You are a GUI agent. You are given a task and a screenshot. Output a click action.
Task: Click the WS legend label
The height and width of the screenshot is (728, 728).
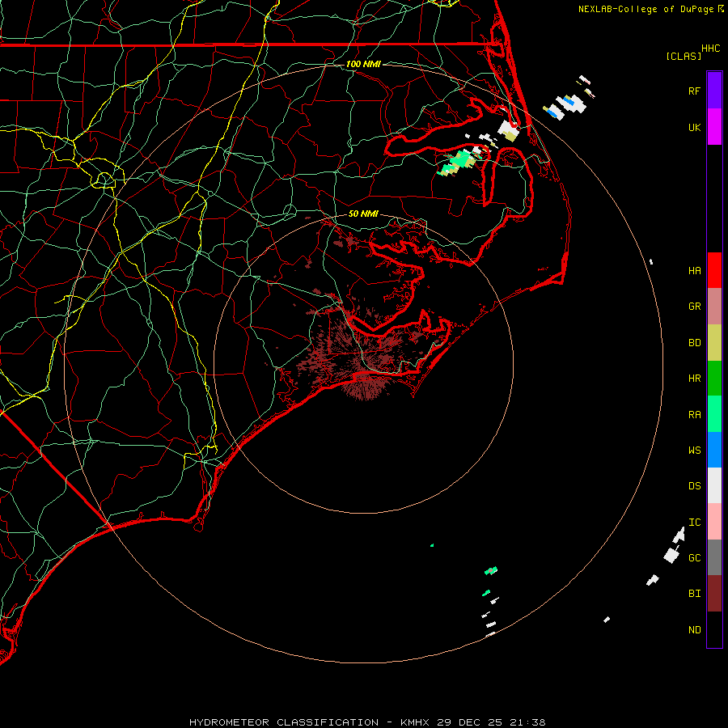[x=694, y=451]
